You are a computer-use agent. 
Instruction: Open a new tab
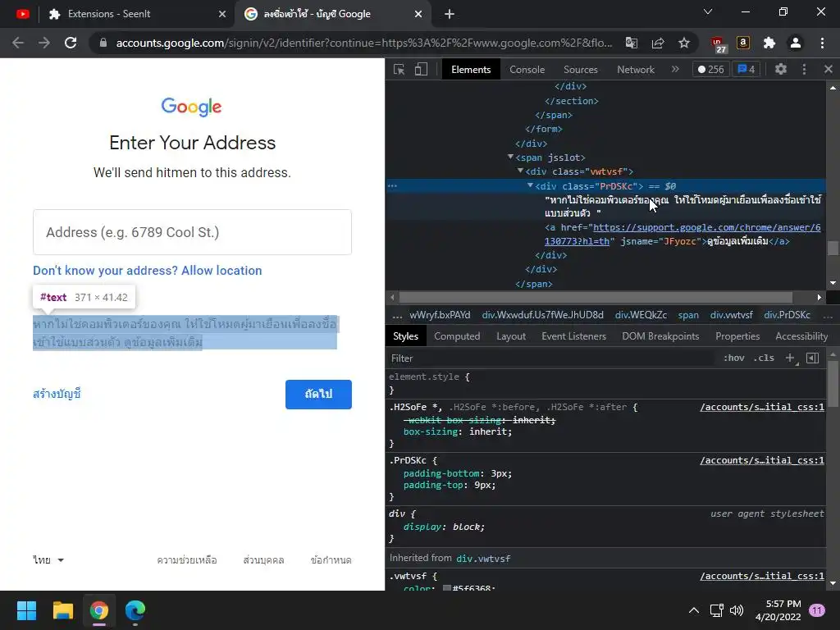tap(450, 14)
